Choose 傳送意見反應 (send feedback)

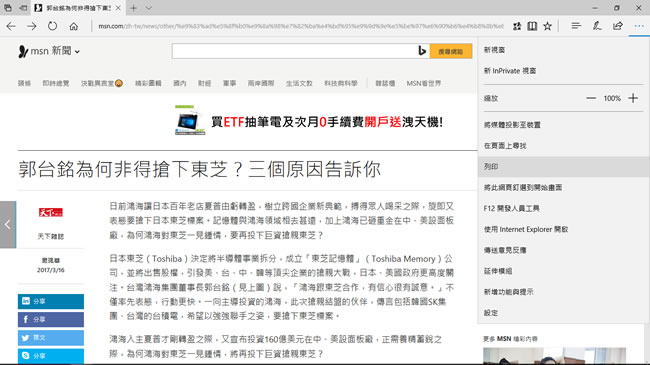[x=564, y=250]
